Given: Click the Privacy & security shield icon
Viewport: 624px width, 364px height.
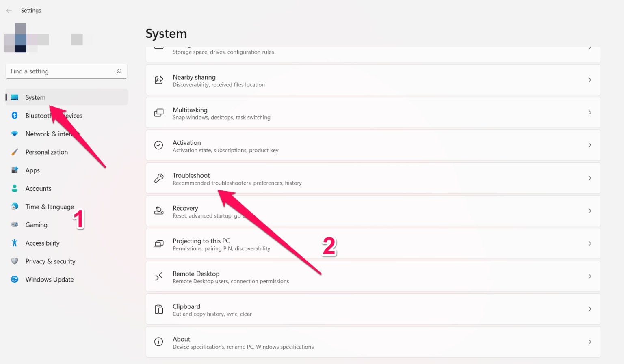Looking at the screenshot, I should [x=15, y=261].
